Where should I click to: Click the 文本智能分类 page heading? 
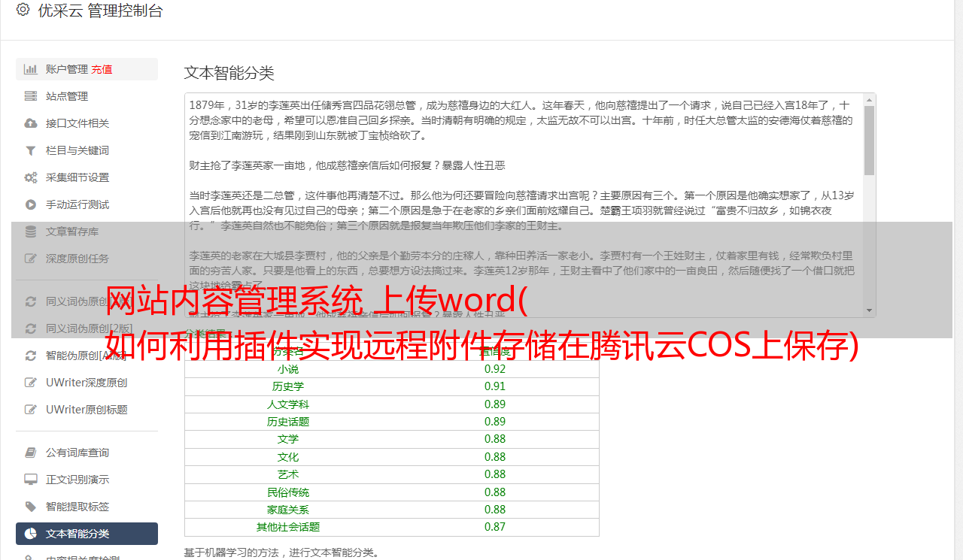(x=229, y=73)
